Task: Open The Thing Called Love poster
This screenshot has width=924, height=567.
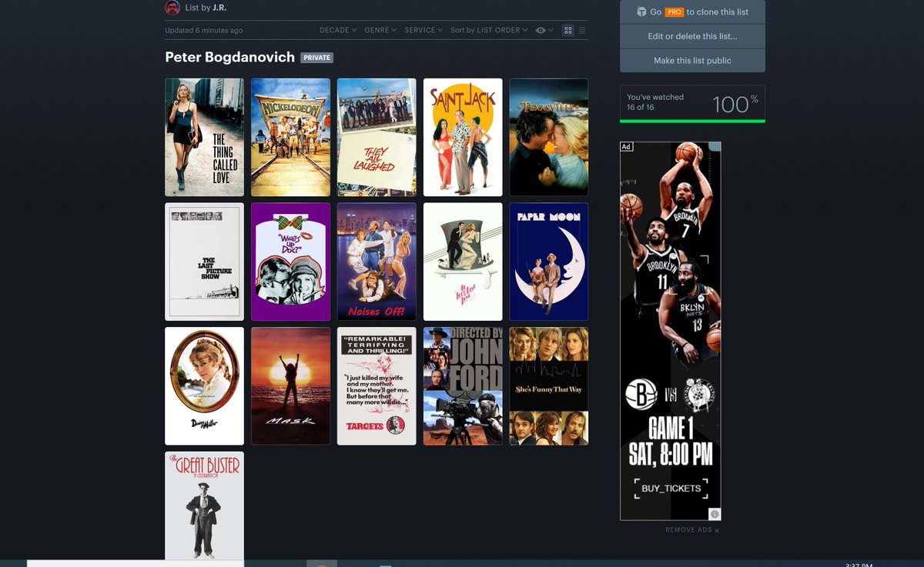Action: tap(204, 137)
